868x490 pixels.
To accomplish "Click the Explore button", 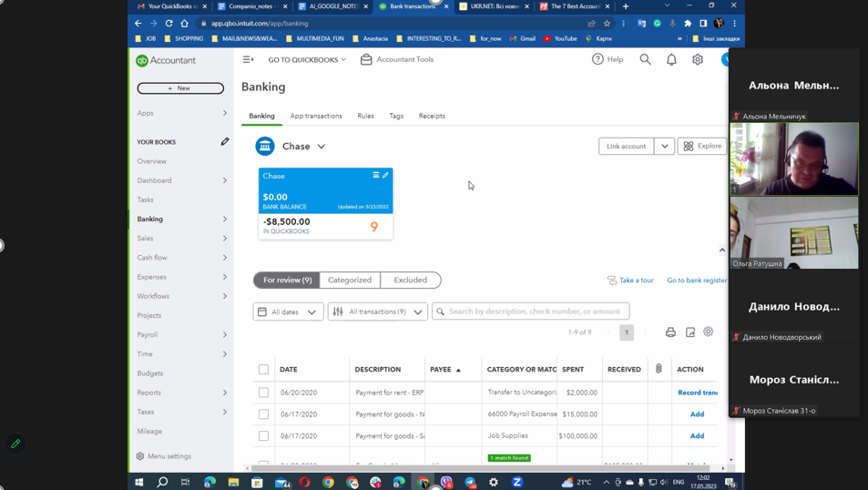I will coord(702,146).
